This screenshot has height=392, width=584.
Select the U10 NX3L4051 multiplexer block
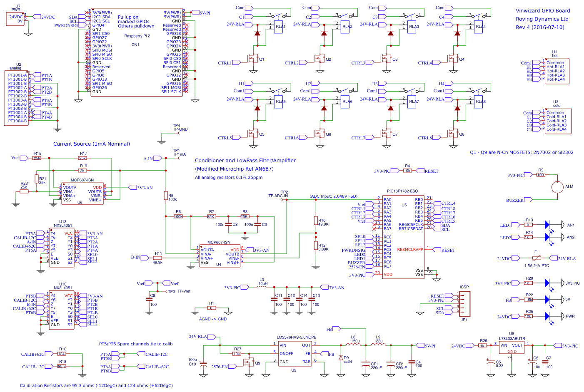[x=62, y=310]
